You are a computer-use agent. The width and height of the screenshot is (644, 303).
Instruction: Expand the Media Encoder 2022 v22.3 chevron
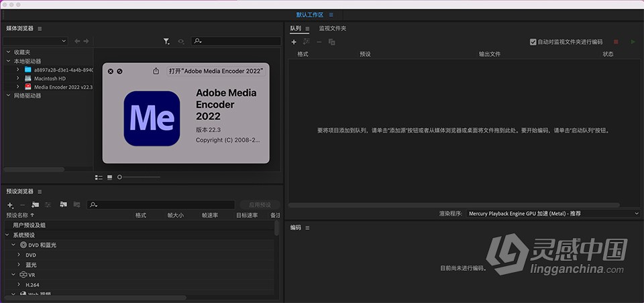17,86
